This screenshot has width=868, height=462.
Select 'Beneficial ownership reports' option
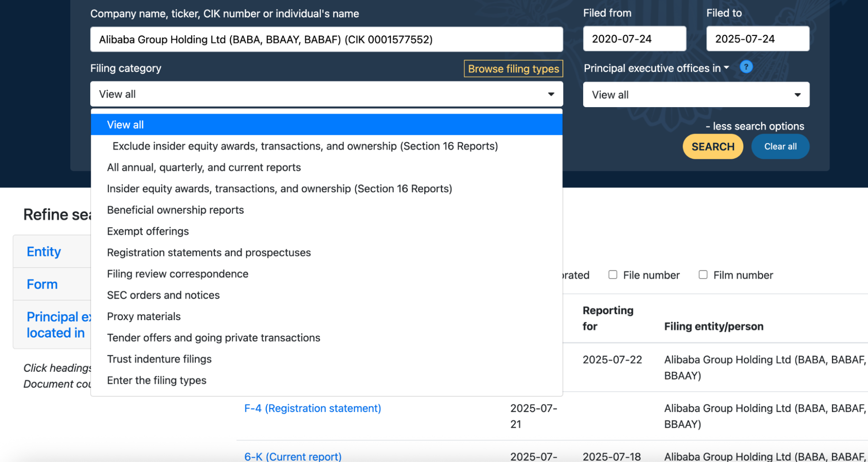175,210
